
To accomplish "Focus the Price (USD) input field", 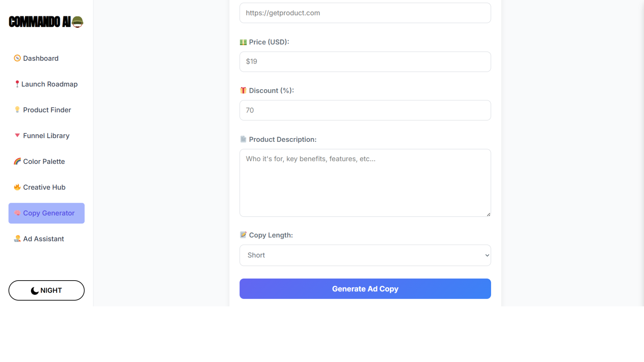I will coord(365,62).
